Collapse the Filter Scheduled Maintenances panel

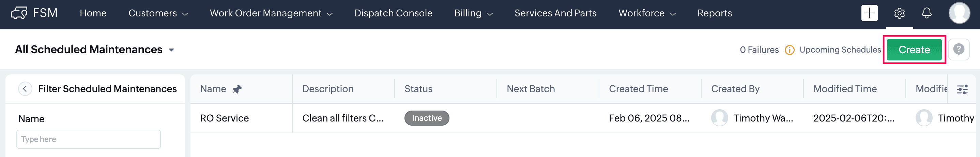25,89
